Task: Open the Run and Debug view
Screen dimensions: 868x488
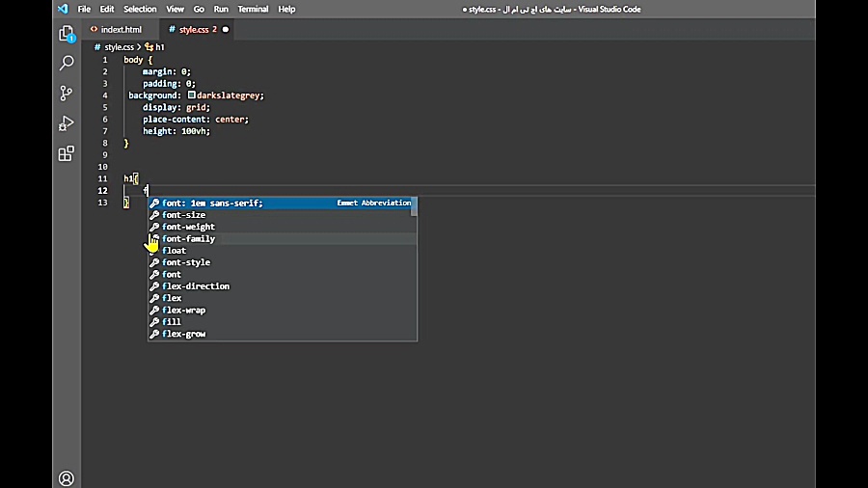Action: coord(67,122)
